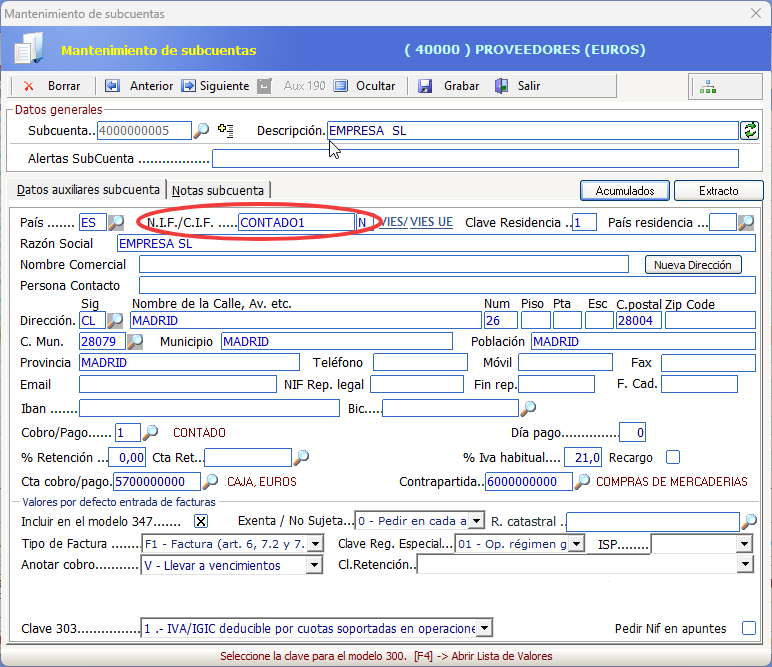Click the green refresh icon beside Descripción

point(749,130)
